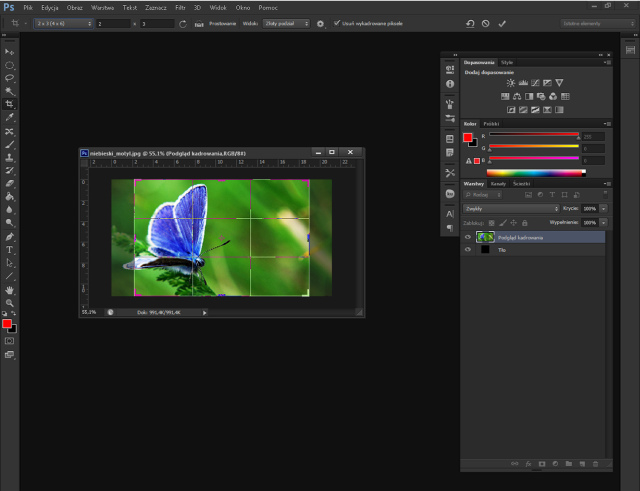Click the Prostowanie straighten button
Screen dimensions: 640x491
click(x=222, y=24)
